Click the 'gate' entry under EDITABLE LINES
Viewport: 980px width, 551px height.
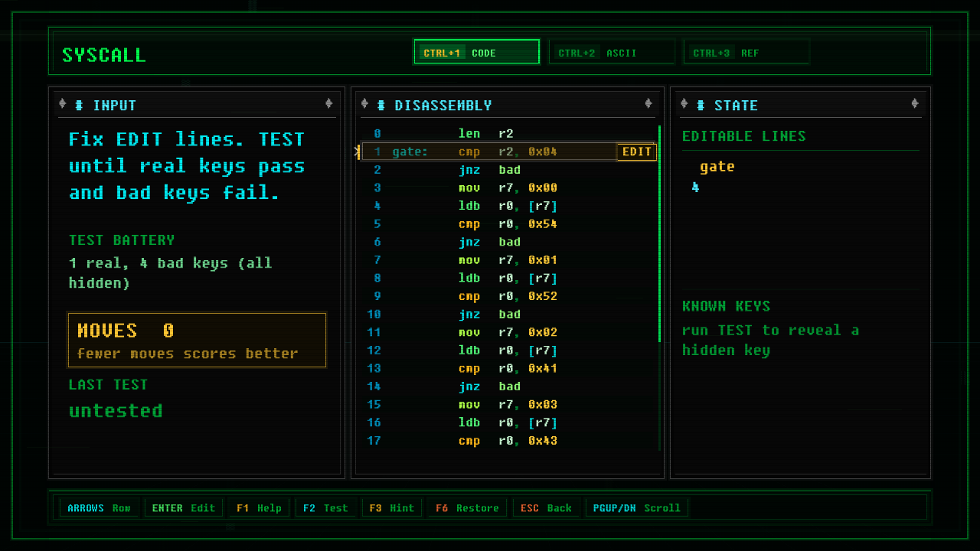point(717,167)
